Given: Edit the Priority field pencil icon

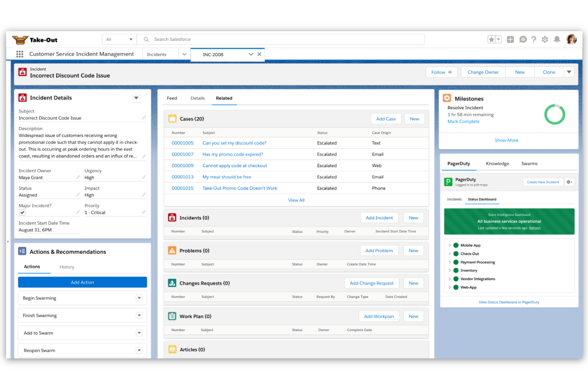Looking at the screenshot, I should [x=144, y=212].
